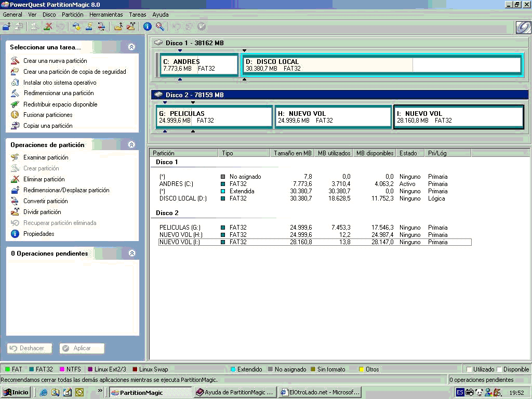This screenshot has height=399, width=532.
Task: Click the Disco 2 drive icon
Action: 158,95
